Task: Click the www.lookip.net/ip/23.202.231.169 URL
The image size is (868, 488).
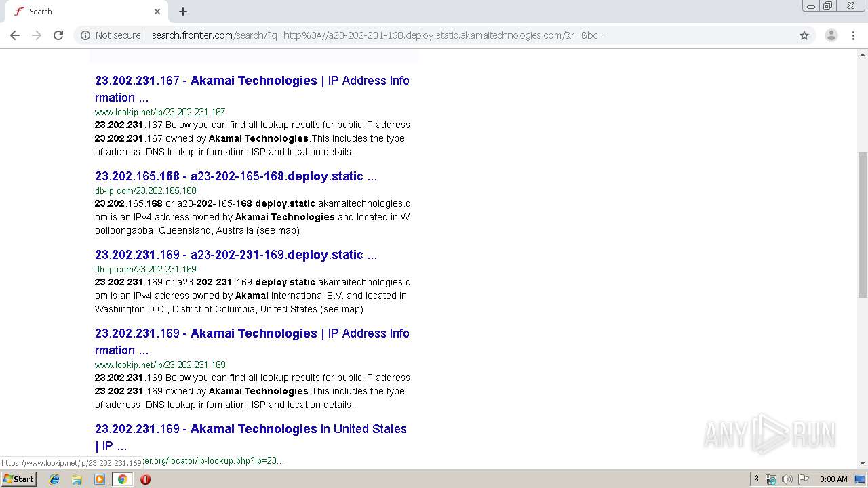Action: coord(160,365)
